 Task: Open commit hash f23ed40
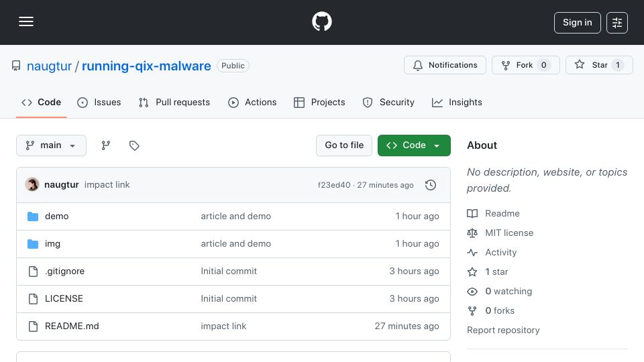pyautogui.click(x=334, y=185)
